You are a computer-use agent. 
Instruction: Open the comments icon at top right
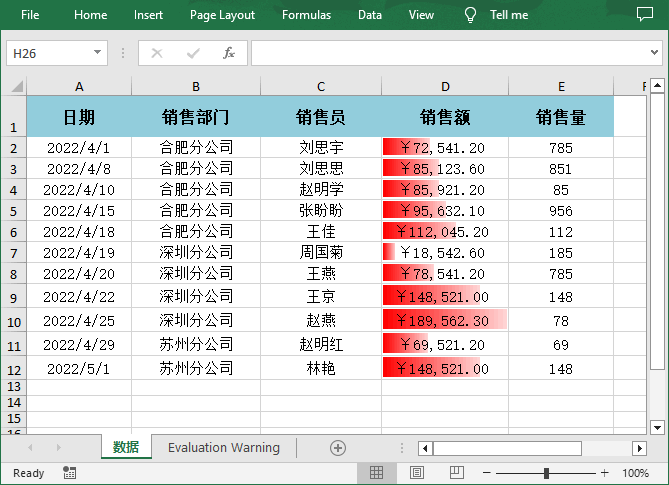pyautogui.click(x=642, y=15)
